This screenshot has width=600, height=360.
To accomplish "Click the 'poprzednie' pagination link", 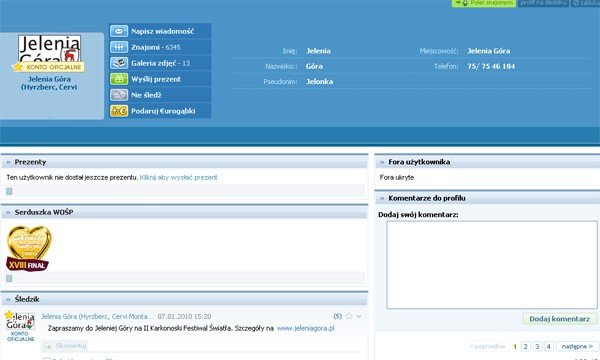I will point(487,346).
